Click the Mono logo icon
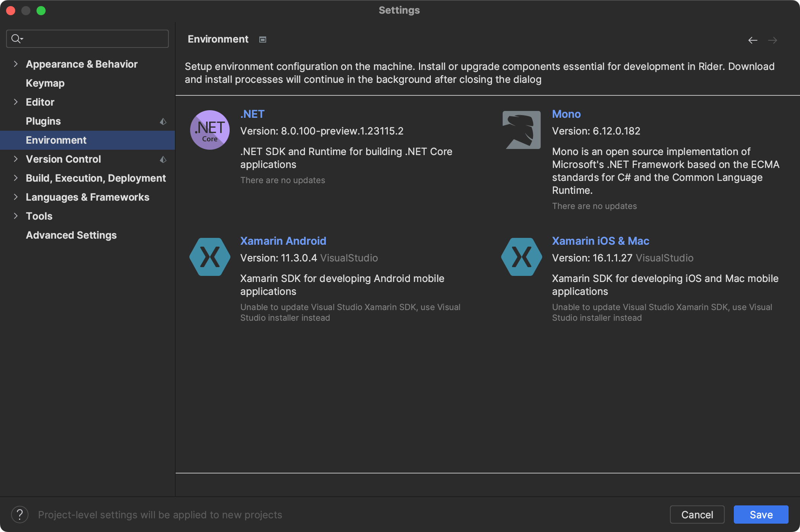 (522, 130)
